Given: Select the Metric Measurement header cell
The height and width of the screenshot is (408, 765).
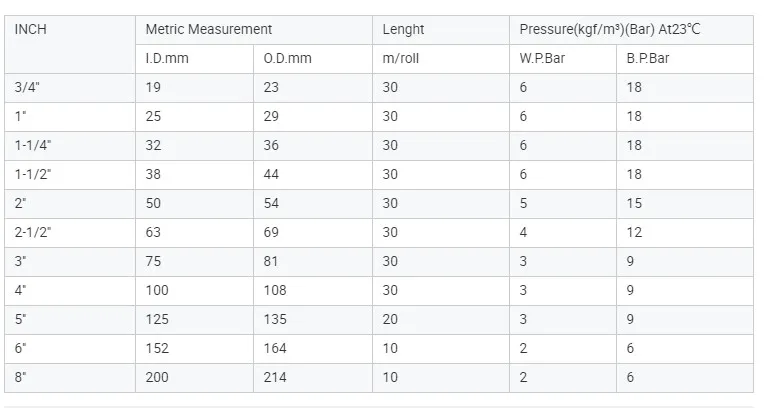Looking at the screenshot, I should (x=208, y=30).
